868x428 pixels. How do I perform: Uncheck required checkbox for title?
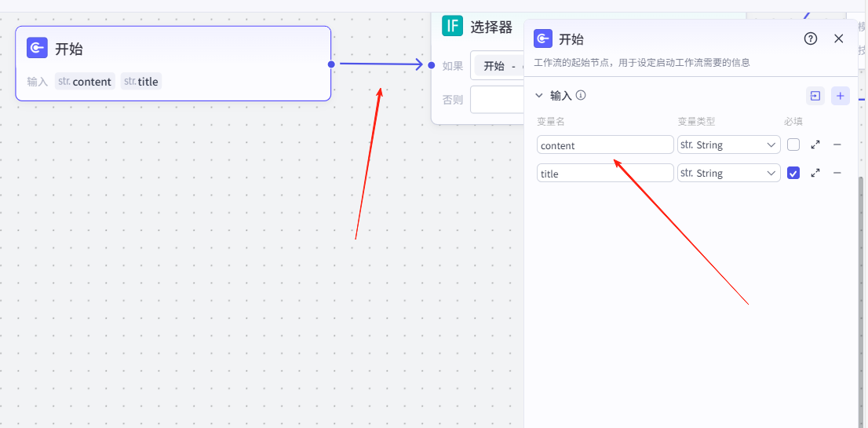pos(793,174)
